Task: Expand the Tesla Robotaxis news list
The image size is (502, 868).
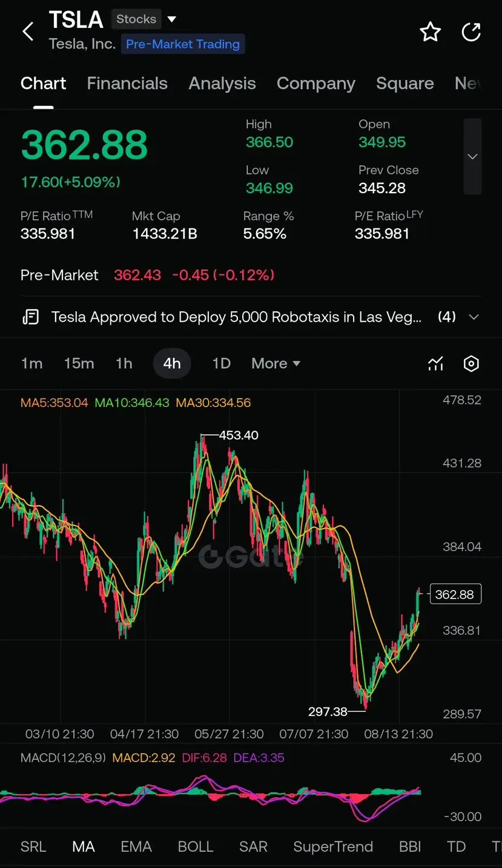Action: click(474, 317)
